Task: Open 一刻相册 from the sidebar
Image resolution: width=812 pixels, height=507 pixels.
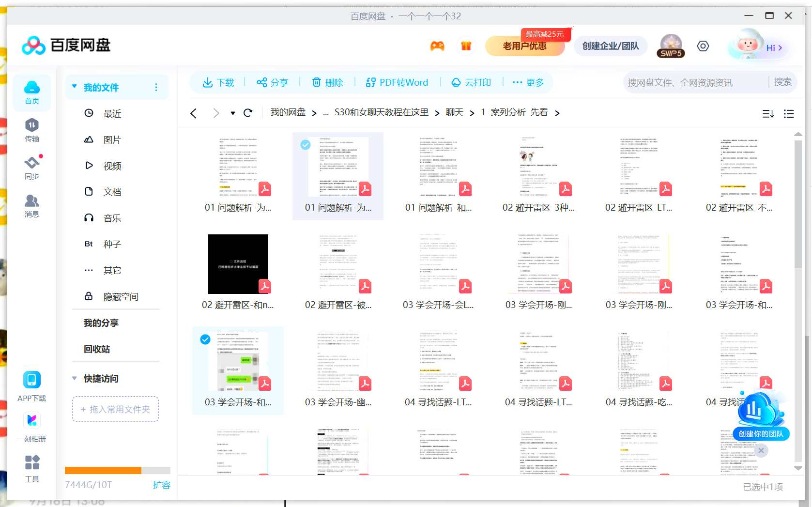Action: click(x=32, y=426)
